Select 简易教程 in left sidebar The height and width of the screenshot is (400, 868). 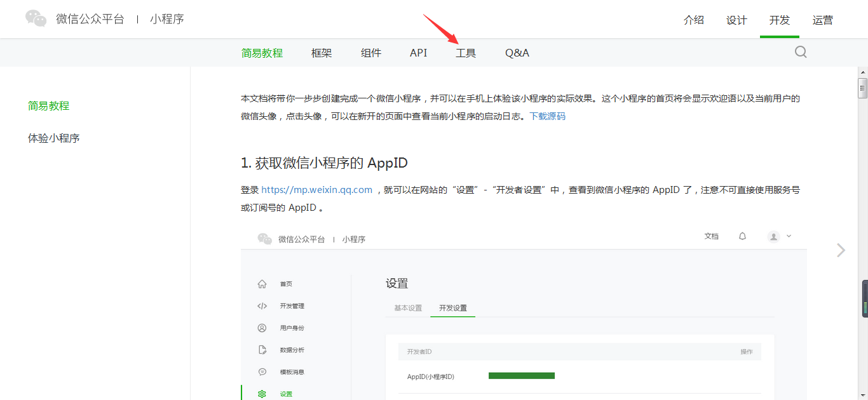coord(49,106)
